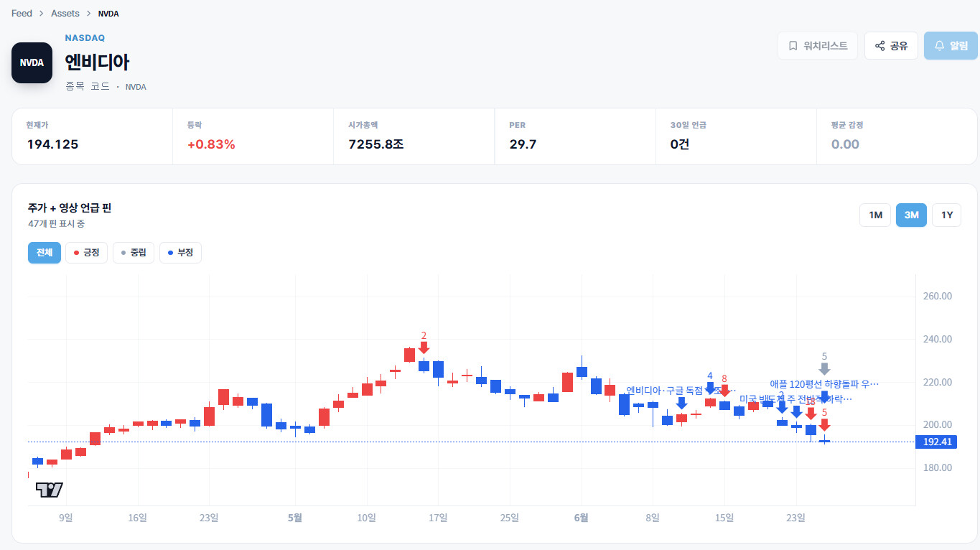This screenshot has width=980, height=550.
Task: Open Assets in the breadcrumb
Action: click(65, 14)
